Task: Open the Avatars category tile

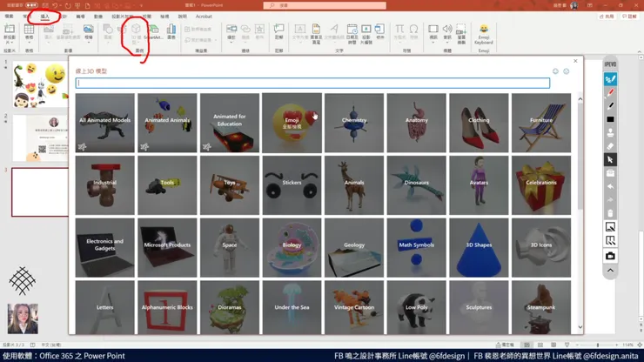Action: 479,185
